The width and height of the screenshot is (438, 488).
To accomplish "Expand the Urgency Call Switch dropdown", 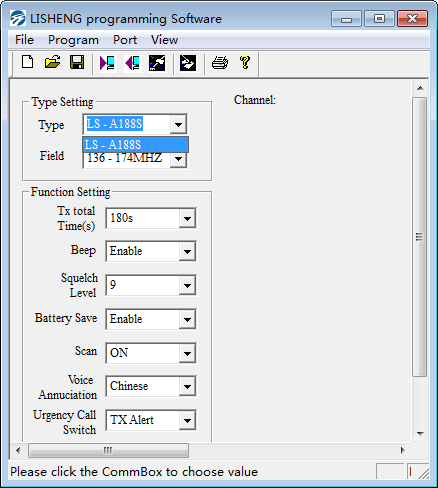I will (x=187, y=420).
